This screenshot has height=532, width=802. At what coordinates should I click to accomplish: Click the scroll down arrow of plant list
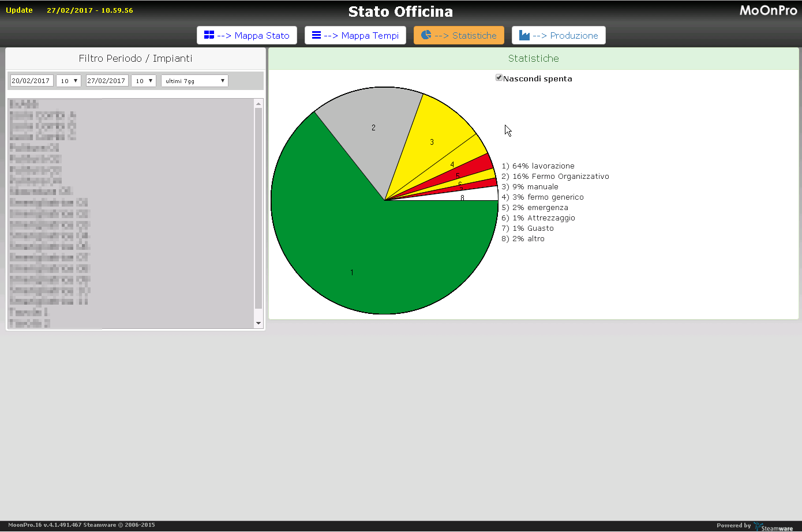click(258, 323)
